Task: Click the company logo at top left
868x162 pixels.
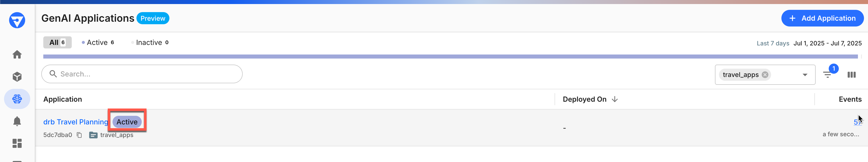Action: [17, 20]
